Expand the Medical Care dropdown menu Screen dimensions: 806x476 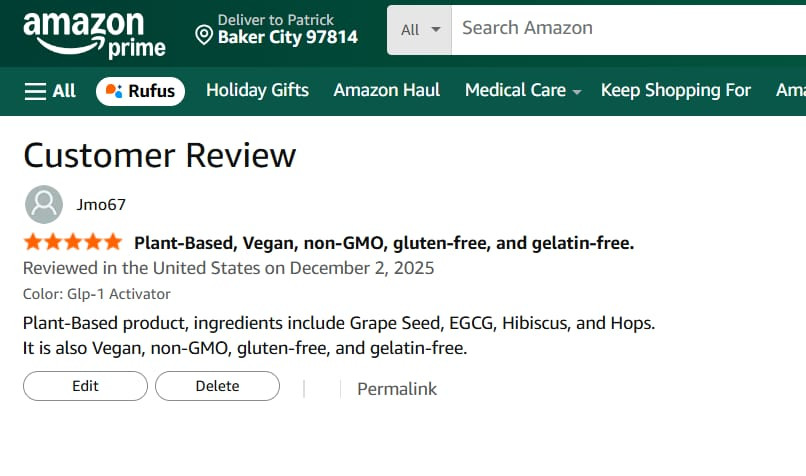522,90
